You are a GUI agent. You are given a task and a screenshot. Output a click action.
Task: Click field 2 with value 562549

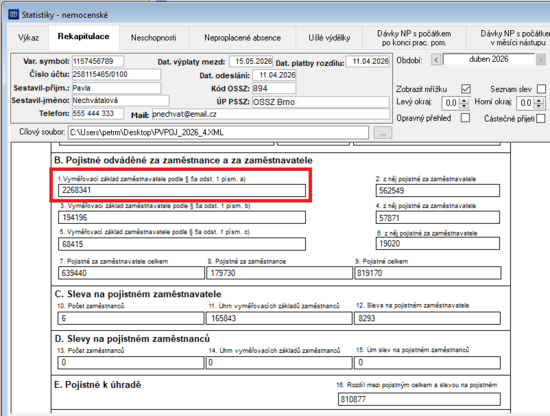pyautogui.click(x=438, y=190)
